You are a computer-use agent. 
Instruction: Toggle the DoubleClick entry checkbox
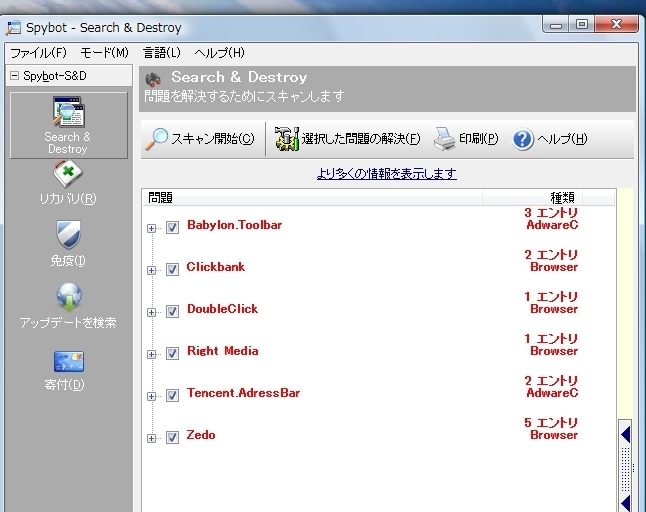[x=172, y=312]
